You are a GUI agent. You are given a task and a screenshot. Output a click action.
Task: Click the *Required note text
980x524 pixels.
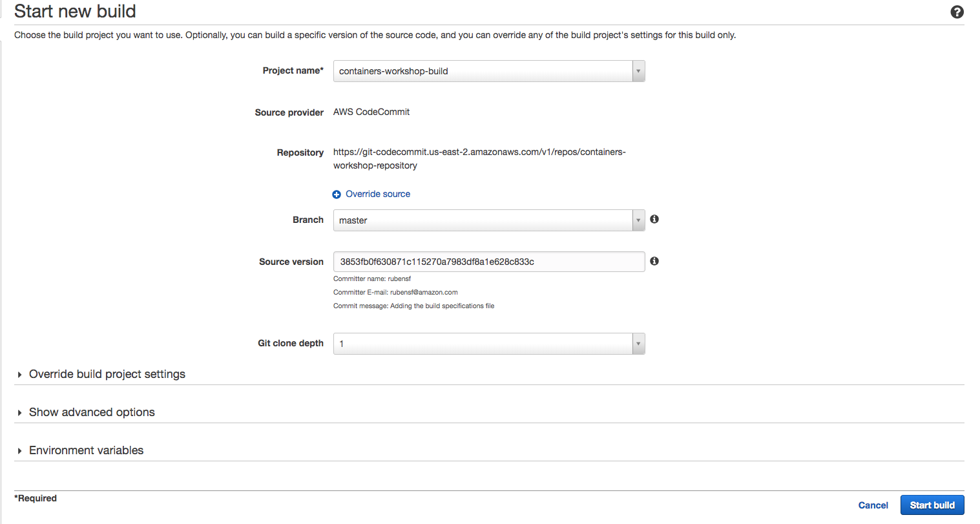pos(36,498)
